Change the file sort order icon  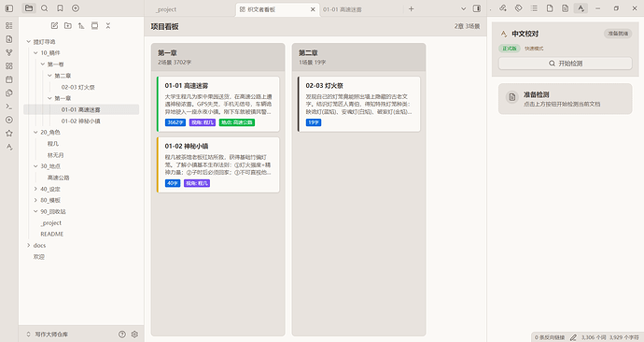pos(81,25)
